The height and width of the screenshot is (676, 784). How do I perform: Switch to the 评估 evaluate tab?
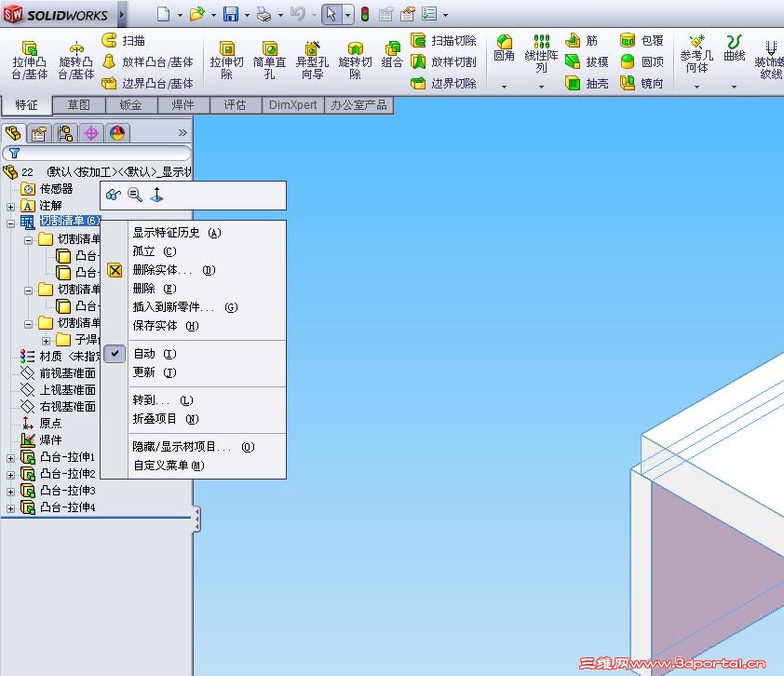point(235,105)
